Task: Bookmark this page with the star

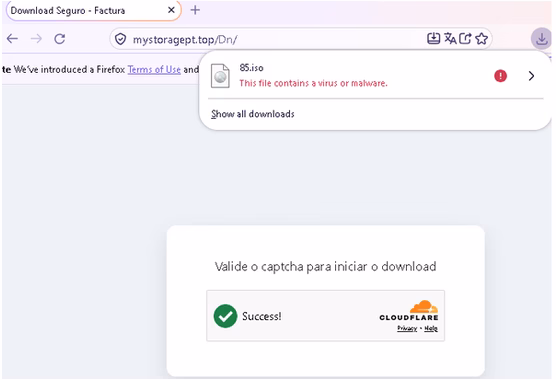Action: [x=482, y=38]
